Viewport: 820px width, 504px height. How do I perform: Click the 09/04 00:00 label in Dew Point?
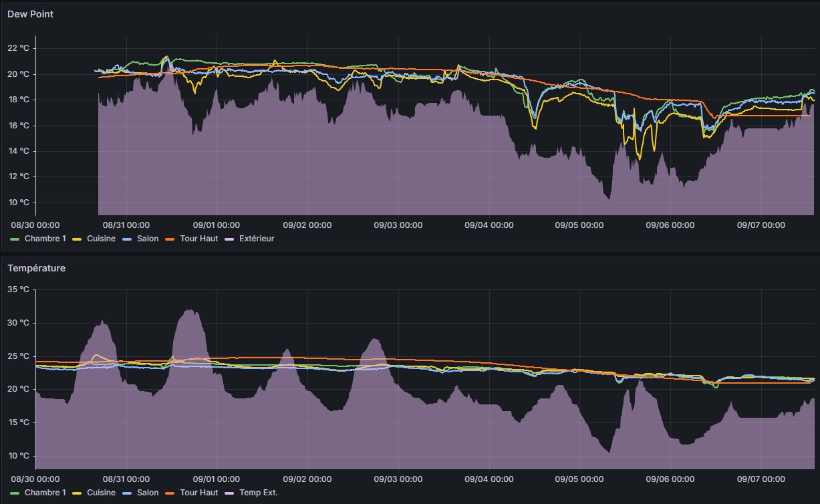pos(489,225)
